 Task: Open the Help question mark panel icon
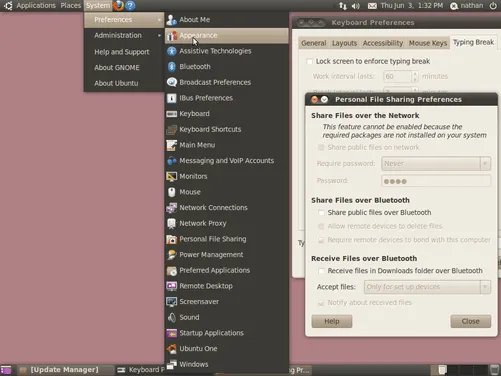coord(130,5)
